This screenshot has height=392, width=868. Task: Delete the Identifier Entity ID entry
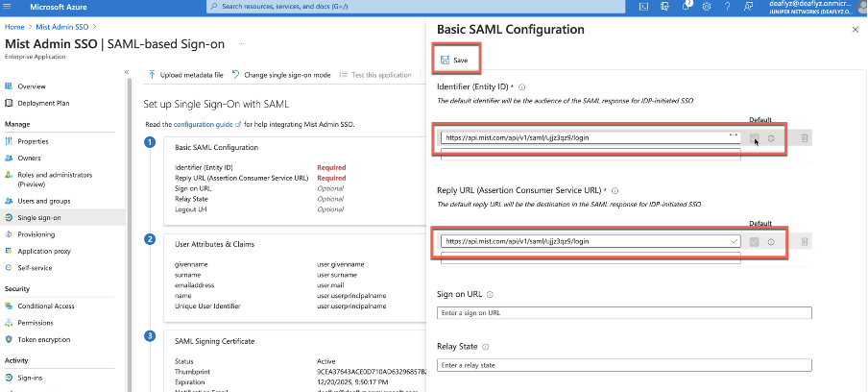click(804, 138)
